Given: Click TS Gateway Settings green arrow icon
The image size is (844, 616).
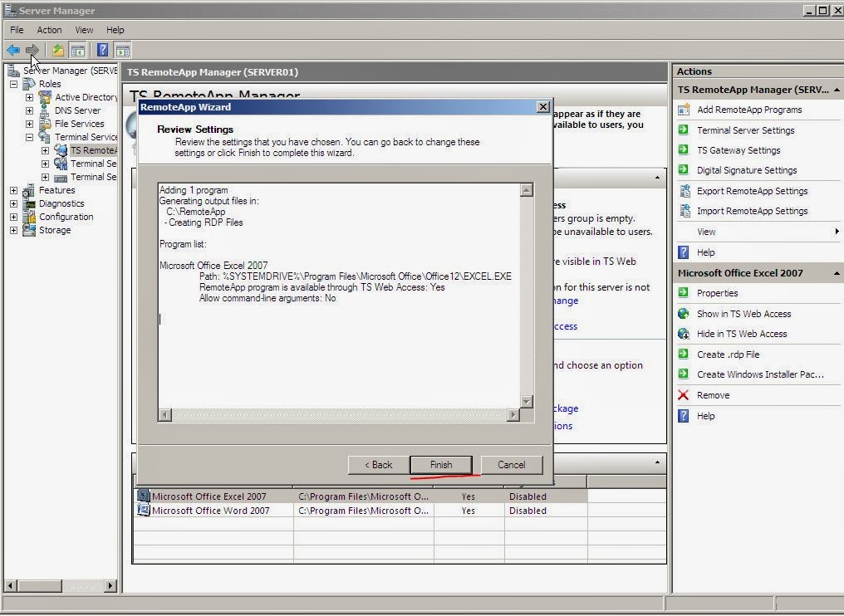Looking at the screenshot, I should [684, 150].
